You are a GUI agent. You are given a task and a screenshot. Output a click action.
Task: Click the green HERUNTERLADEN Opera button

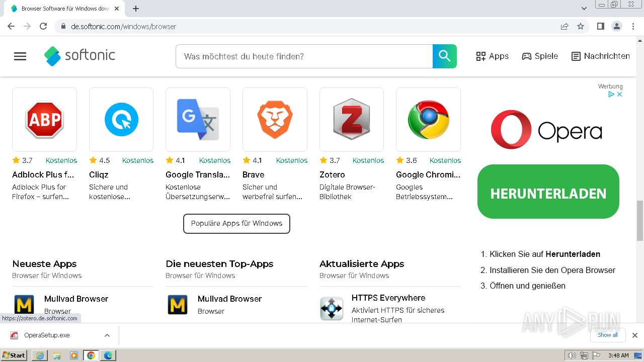point(548,192)
